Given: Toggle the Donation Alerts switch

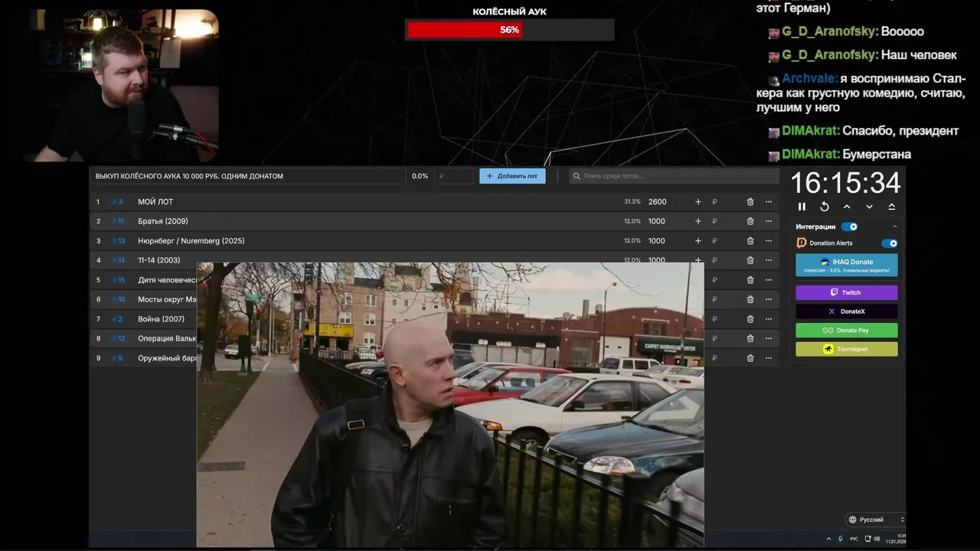Looking at the screenshot, I should click(889, 243).
